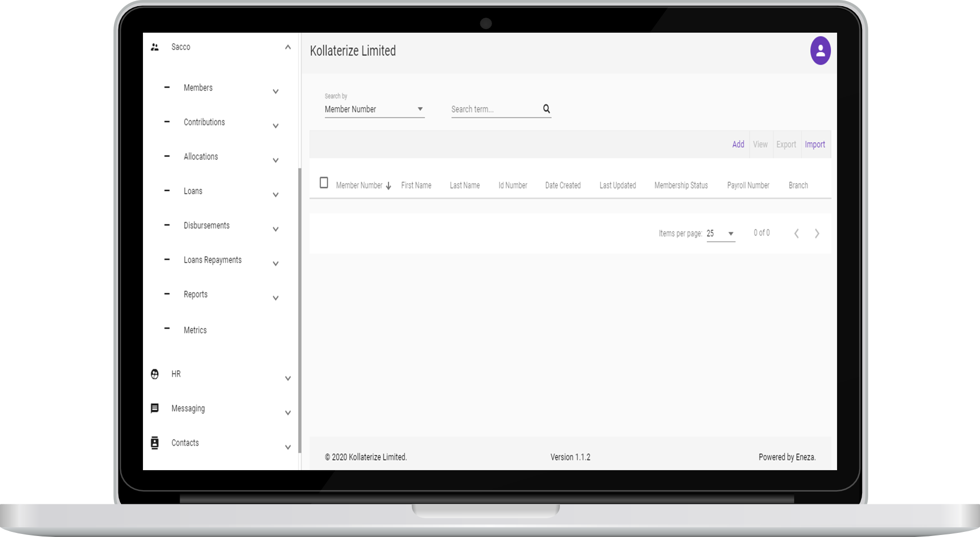980x537 pixels.
Task: Click the Messaging chat icon
Action: tap(155, 408)
